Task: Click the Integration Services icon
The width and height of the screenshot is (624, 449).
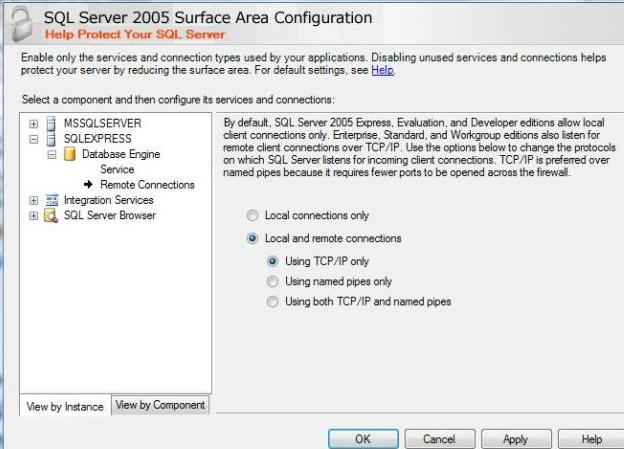Action: click(51, 200)
